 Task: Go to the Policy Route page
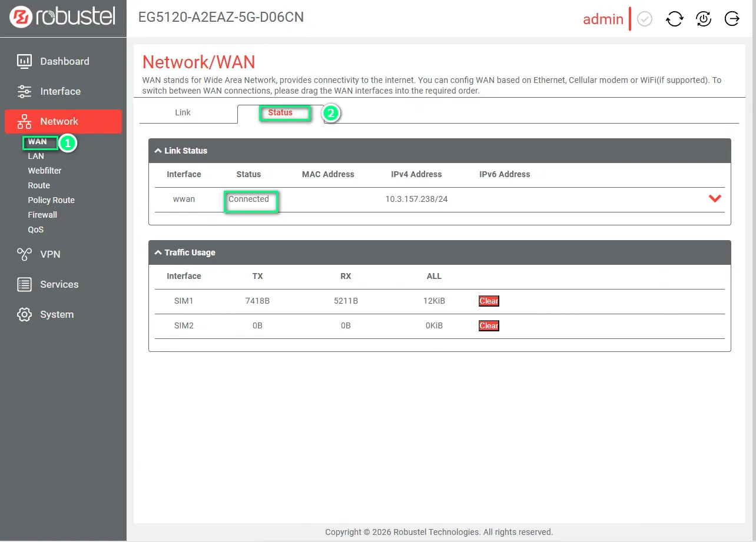click(x=51, y=200)
